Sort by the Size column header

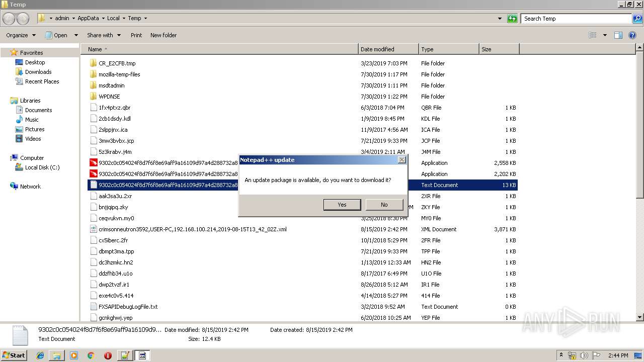pyautogui.click(x=499, y=49)
